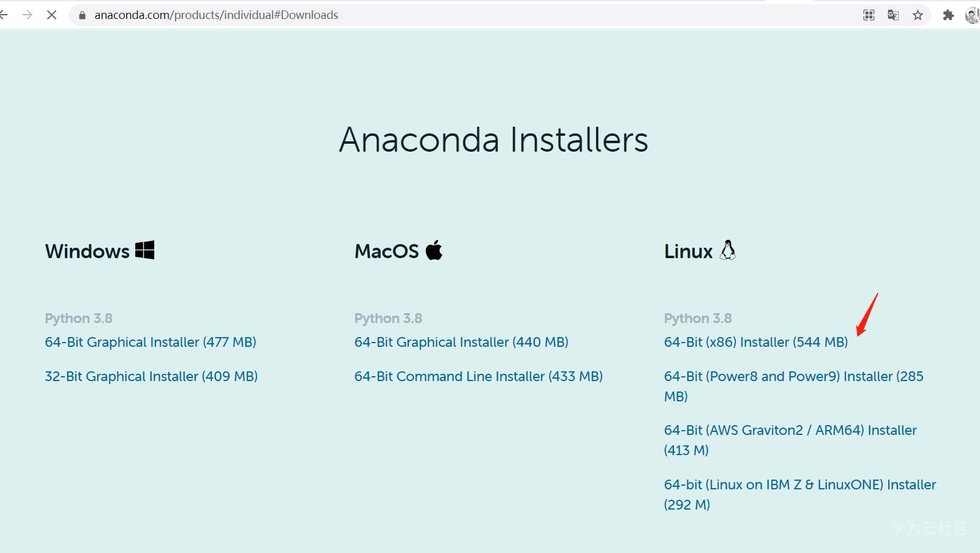
Task: Open the Google Translate page icon
Action: (x=893, y=15)
